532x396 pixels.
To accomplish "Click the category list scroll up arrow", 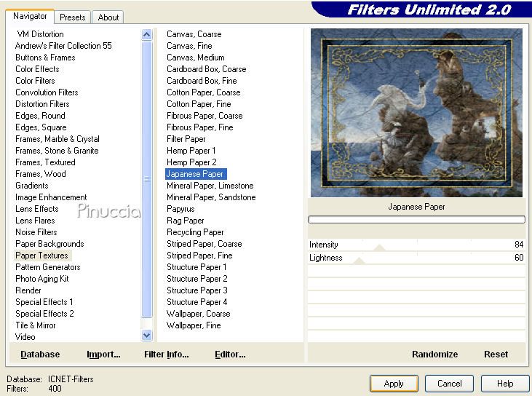I will point(146,34).
